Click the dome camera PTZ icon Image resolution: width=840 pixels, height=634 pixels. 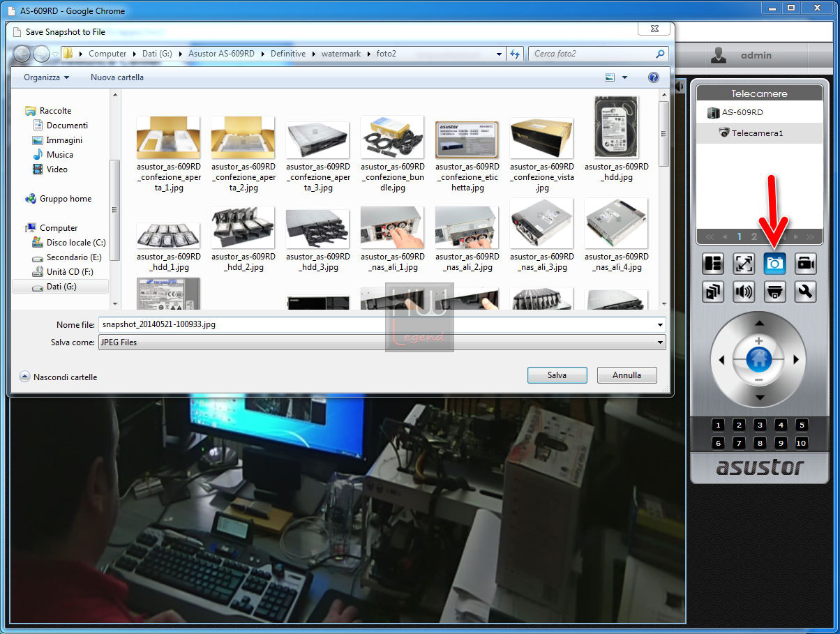point(774,292)
